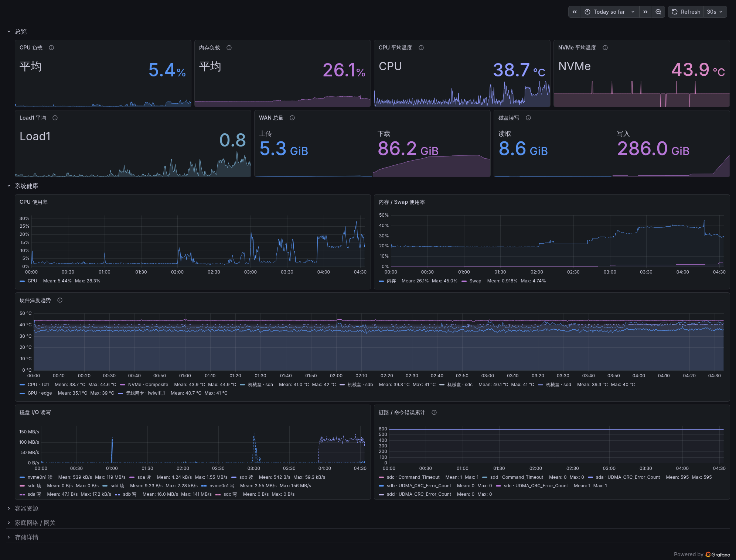Click the 286.0 GiB disk write value
Viewport: 736px width, 560px height.
(653, 149)
